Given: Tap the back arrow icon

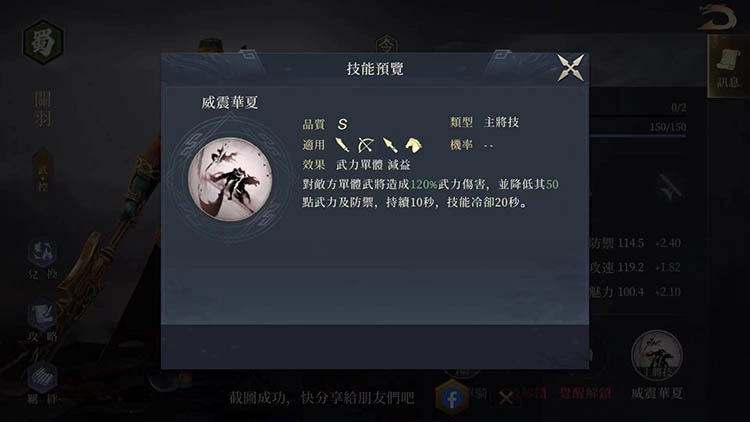Looking at the screenshot, I should (x=717, y=18).
